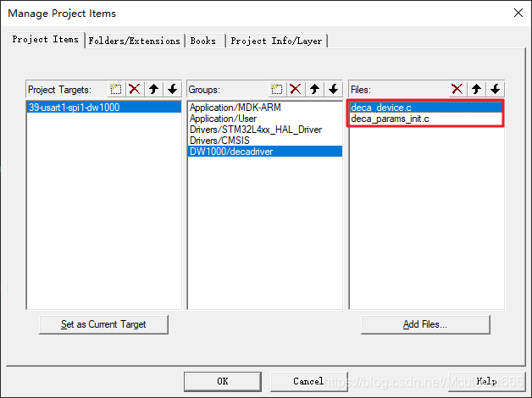Open Project Info/Layer tab
This screenshot has width=532, height=398.
click(x=276, y=41)
